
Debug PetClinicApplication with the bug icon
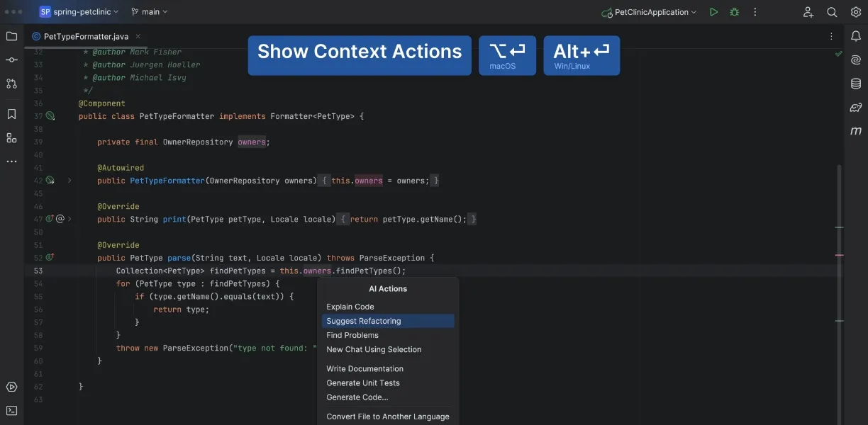734,12
